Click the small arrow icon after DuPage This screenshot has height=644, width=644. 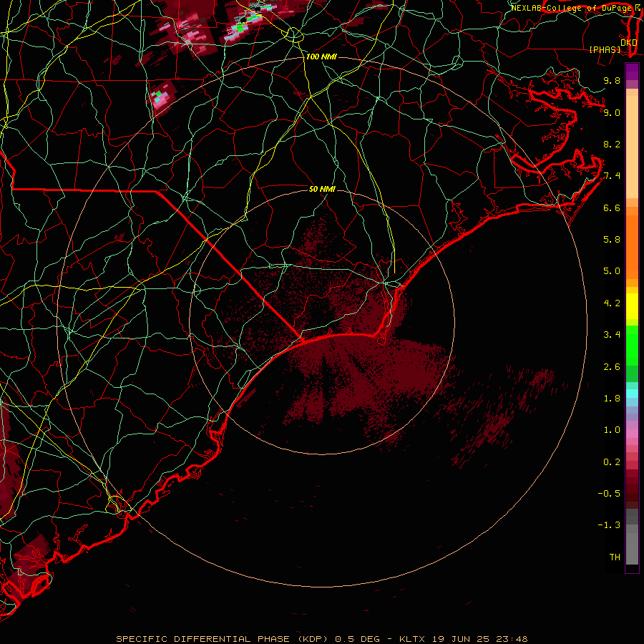coord(637,7)
